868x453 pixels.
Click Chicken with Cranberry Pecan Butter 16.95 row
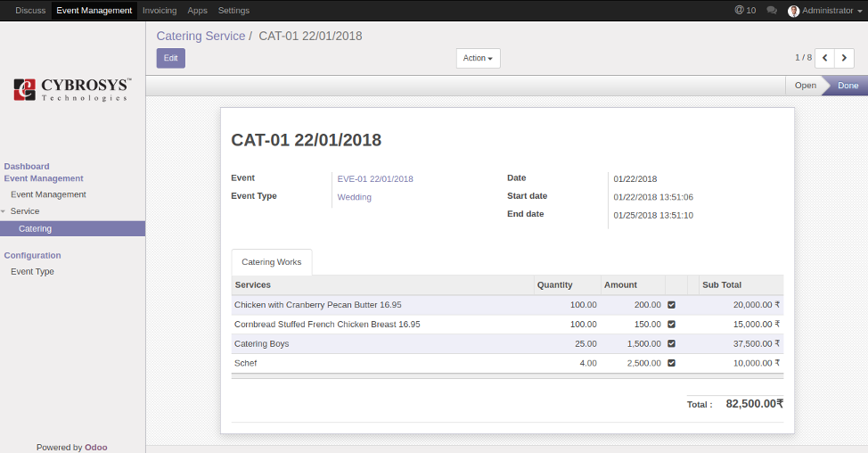click(x=507, y=305)
